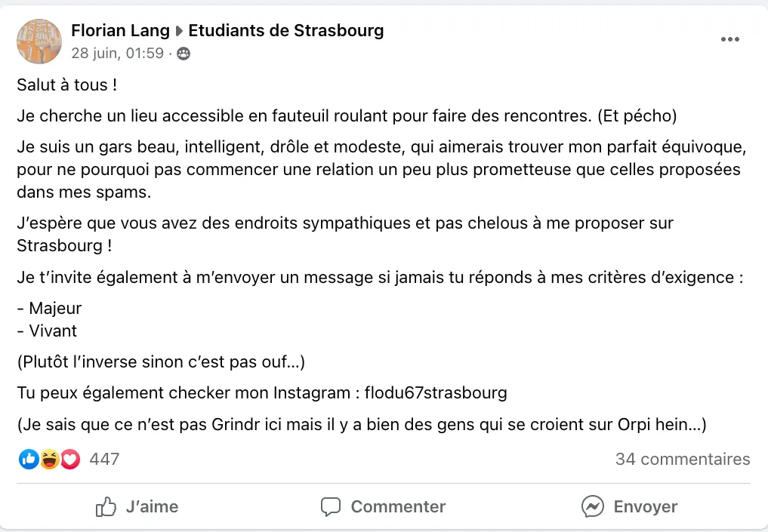Click the Messenger icon next to Envoyer
This screenshot has width=768, height=532.
[593, 506]
